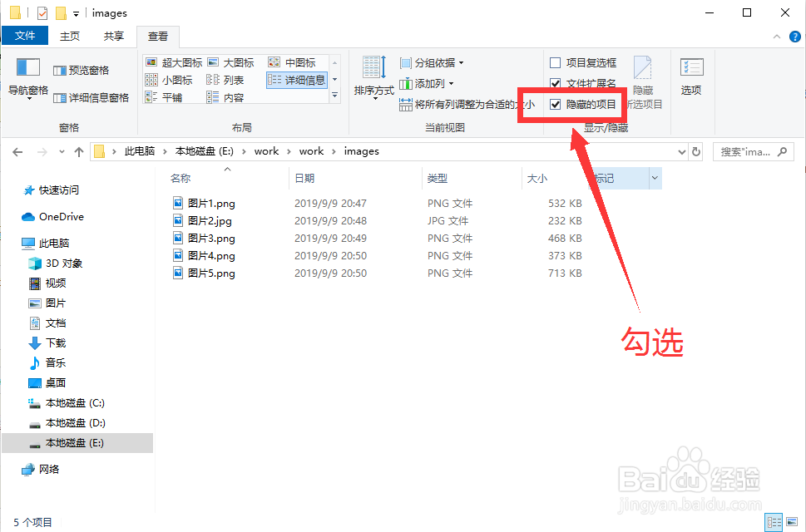The height and width of the screenshot is (532, 806).
Task: Uncheck the hidden items option
Action: pyautogui.click(x=556, y=105)
